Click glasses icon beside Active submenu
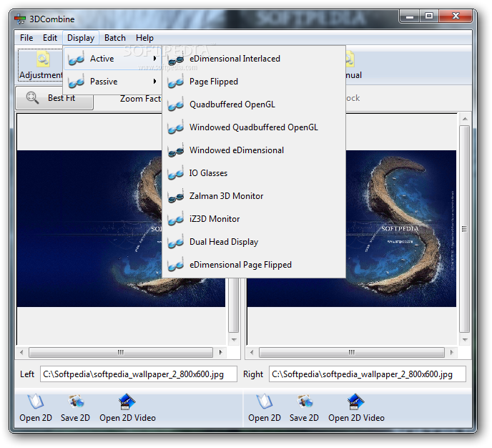The height and width of the screenshot is (448, 492). [x=77, y=59]
